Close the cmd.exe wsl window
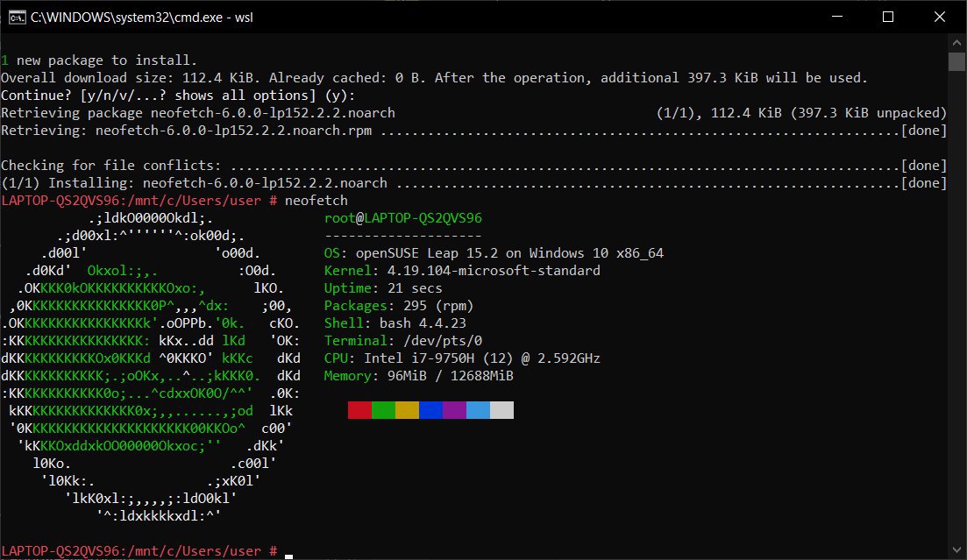 pyautogui.click(x=939, y=17)
